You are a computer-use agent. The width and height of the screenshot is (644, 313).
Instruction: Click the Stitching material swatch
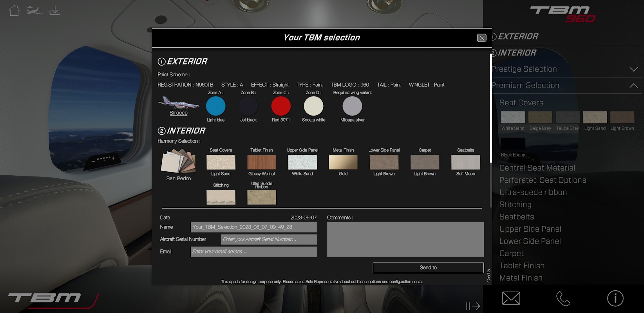pyautogui.click(x=221, y=197)
